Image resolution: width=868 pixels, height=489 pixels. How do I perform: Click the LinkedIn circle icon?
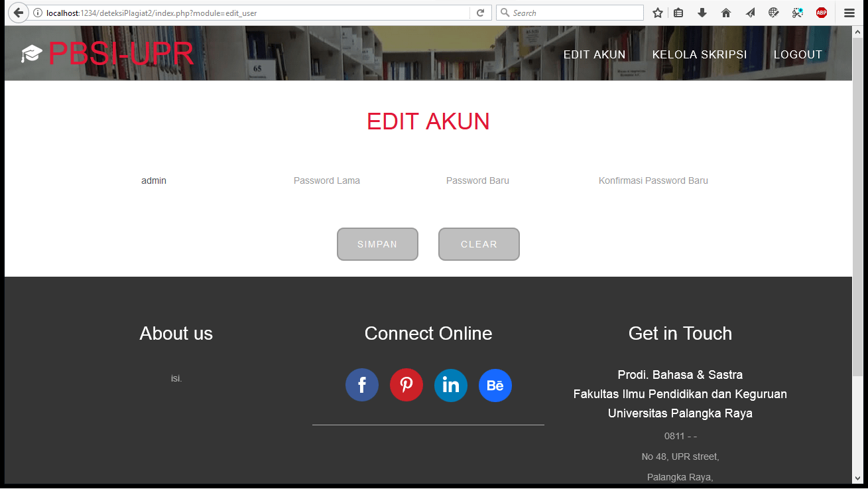point(451,385)
